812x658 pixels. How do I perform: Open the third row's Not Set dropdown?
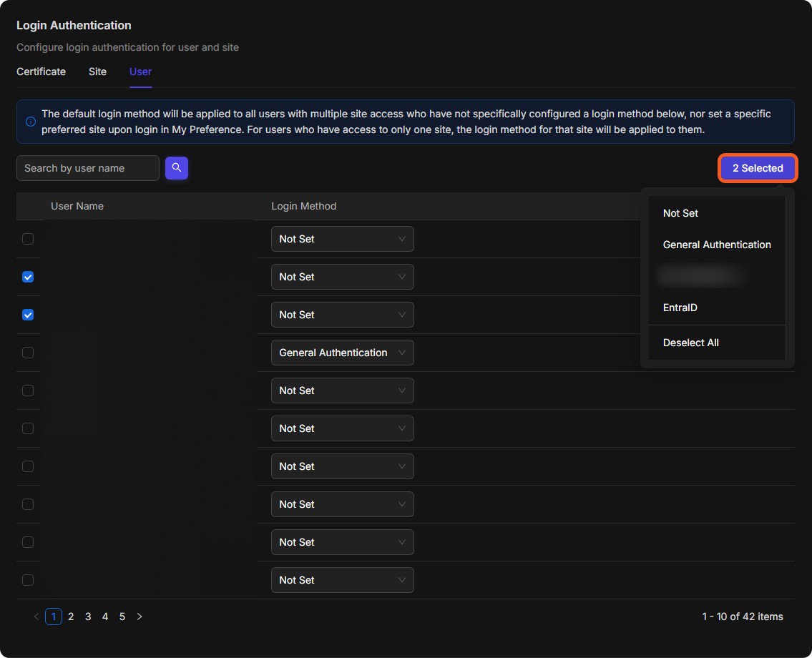pos(342,315)
